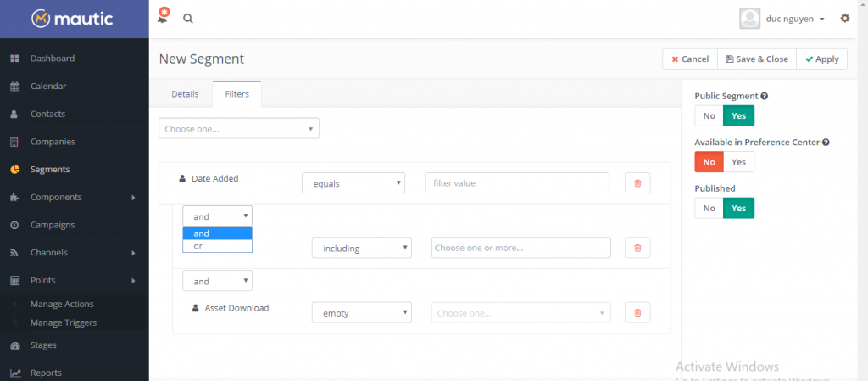Viewport: 868px width, 381px height.
Task: Click the Save & Close button
Action: point(756,59)
